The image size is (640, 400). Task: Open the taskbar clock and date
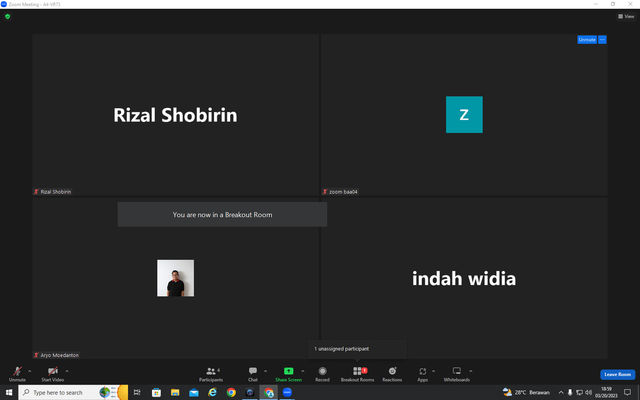[606, 392]
